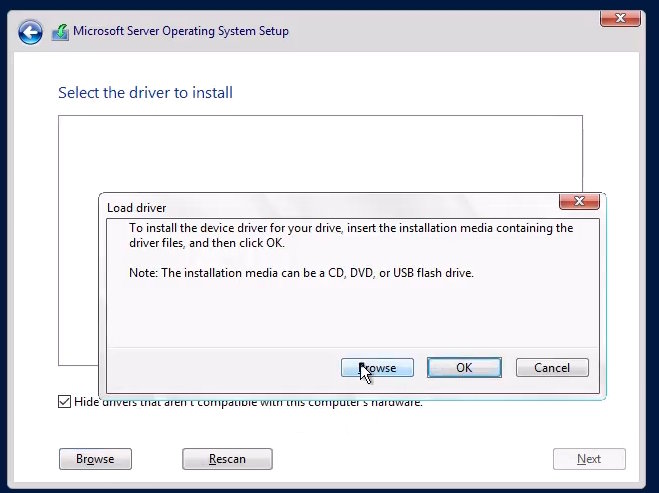Uncheck Hide drivers that aren't compatible checkbox
The width and height of the screenshot is (659, 493).
tap(64, 402)
